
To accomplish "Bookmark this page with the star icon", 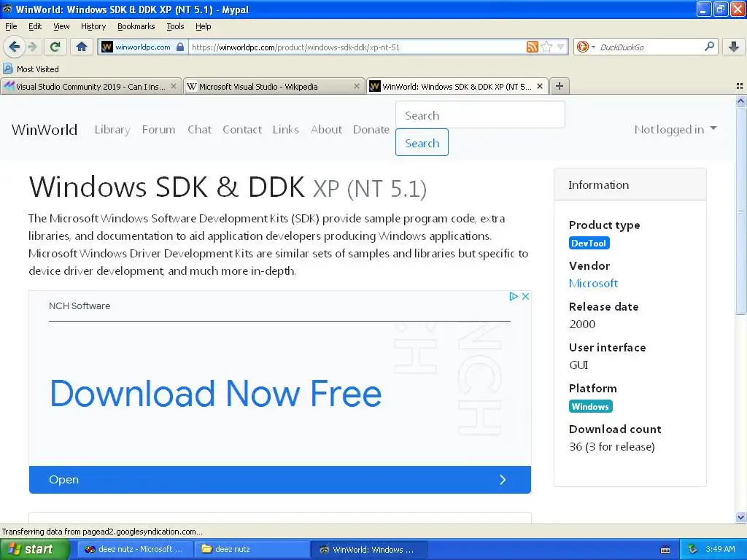I will (x=546, y=47).
